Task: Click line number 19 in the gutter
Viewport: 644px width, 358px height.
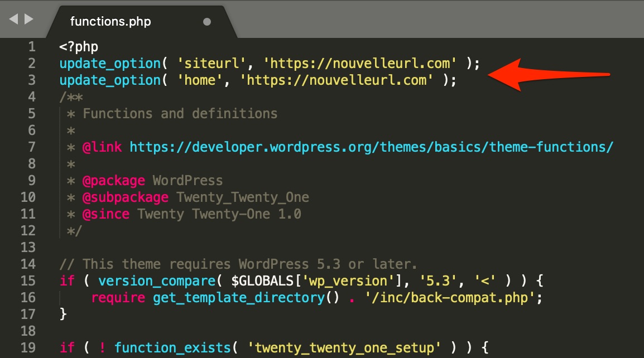Action: coord(28,348)
